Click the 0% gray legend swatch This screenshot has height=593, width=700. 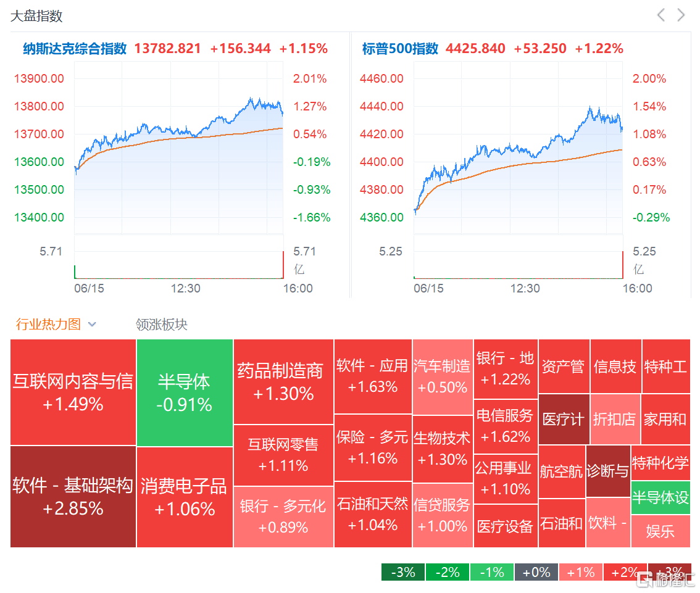(x=536, y=572)
